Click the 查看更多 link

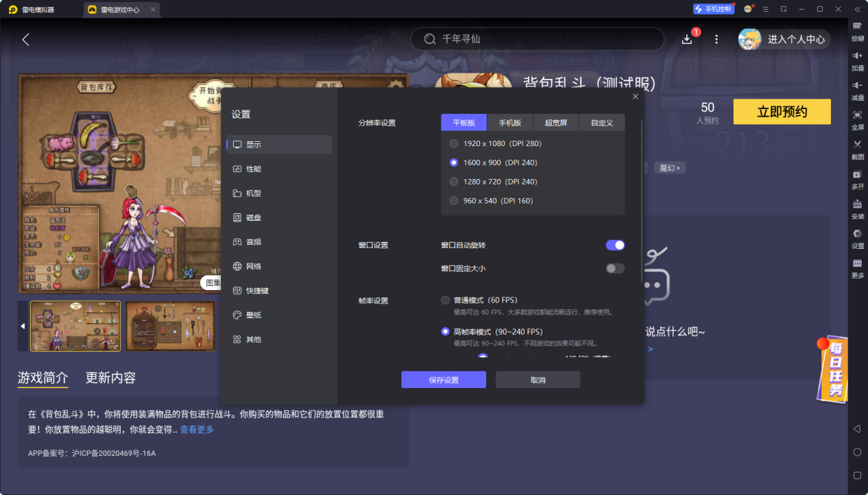tap(197, 430)
